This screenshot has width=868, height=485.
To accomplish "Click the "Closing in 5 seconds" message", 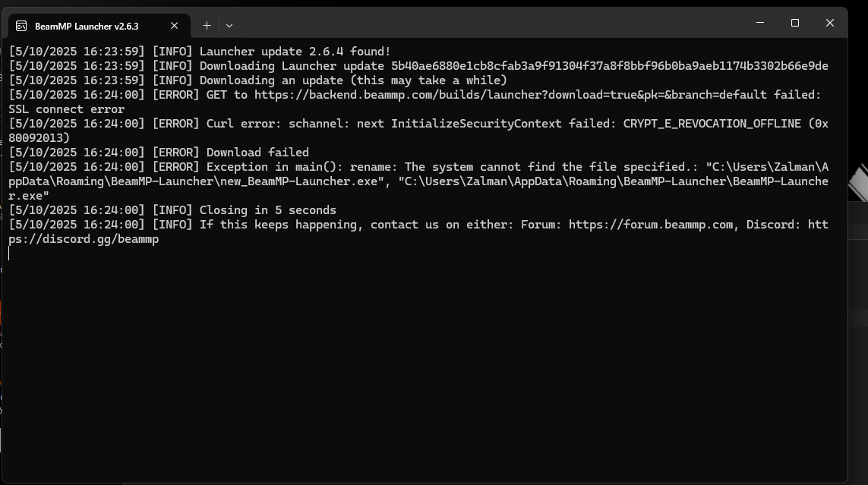I will pyautogui.click(x=267, y=210).
